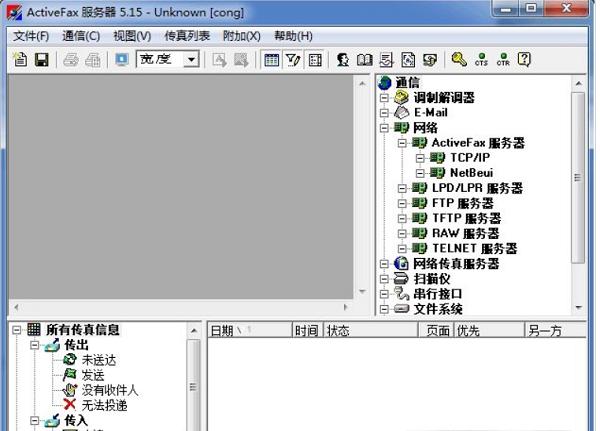
Task: Click the OTR indicator icon
Action: click(x=503, y=60)
